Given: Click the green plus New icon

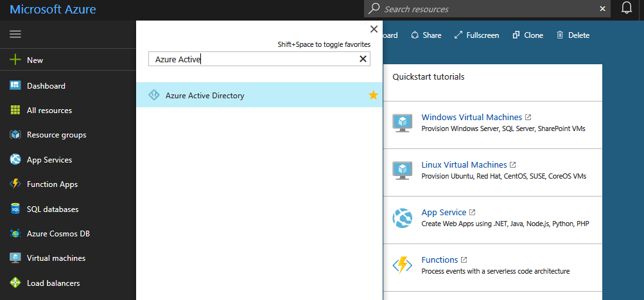Looking at the screenshot, I should coord(15,60).
